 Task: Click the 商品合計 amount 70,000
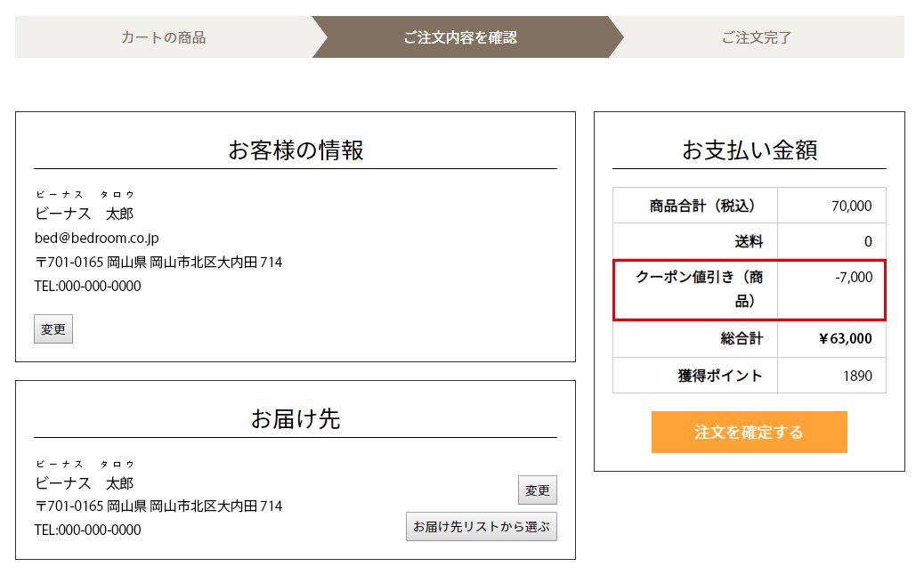point(851,206)
